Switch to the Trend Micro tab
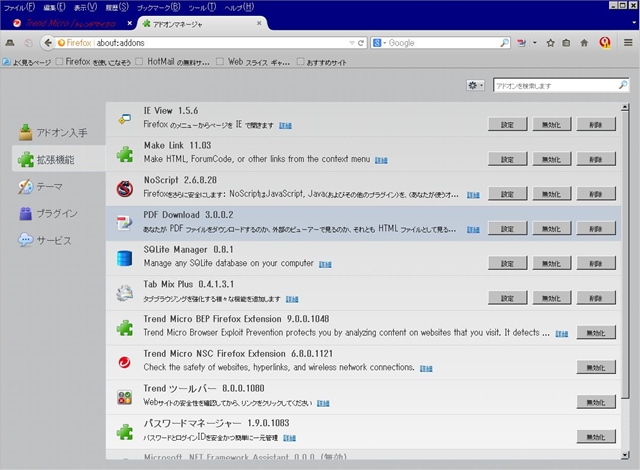 coord(70,23)
